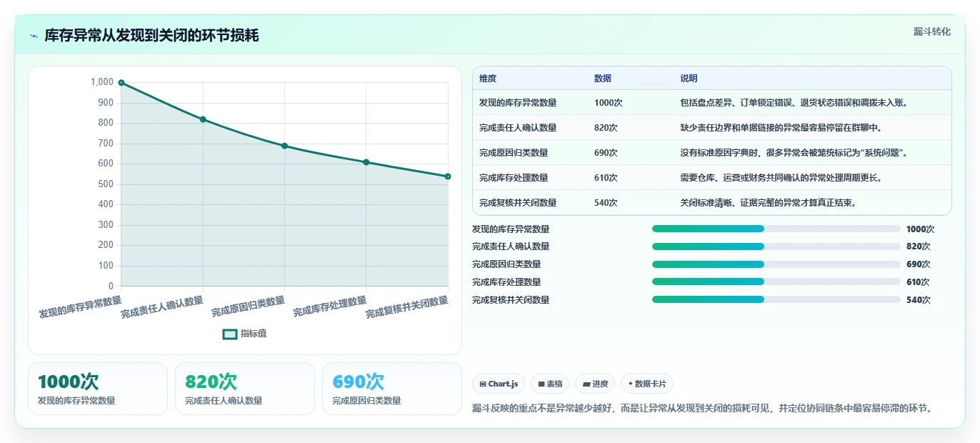The height and width of the screenshot is (443, 980).
Task: Click the 数据卡片 chip
Action: 647,384
